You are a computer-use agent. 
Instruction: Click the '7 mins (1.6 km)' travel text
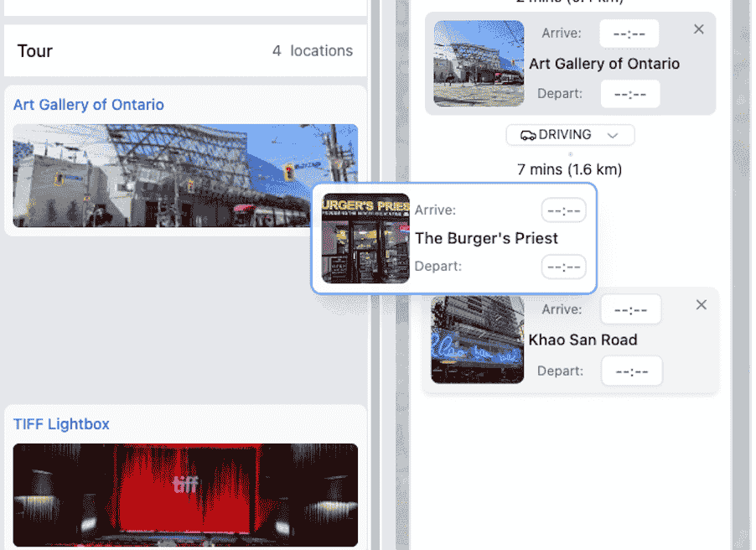point(569,169)
